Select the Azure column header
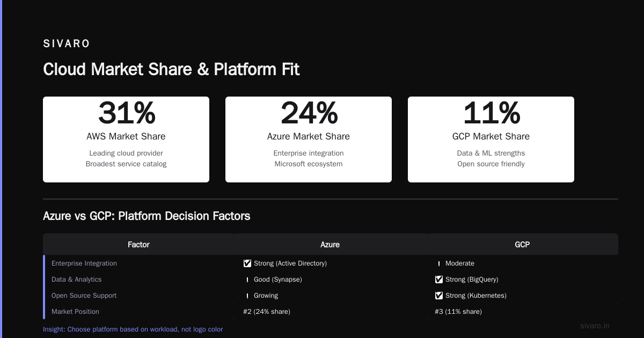 tap(330, 244)
